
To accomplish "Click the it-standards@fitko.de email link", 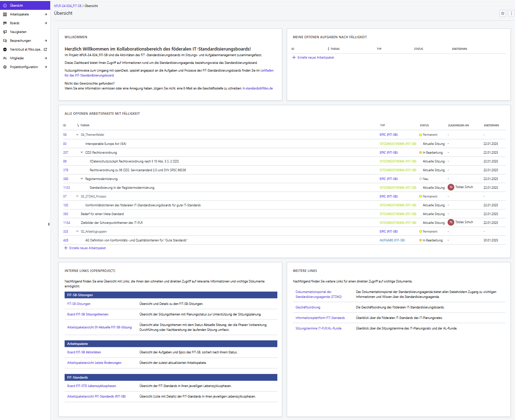I will (x=258, y=88).
